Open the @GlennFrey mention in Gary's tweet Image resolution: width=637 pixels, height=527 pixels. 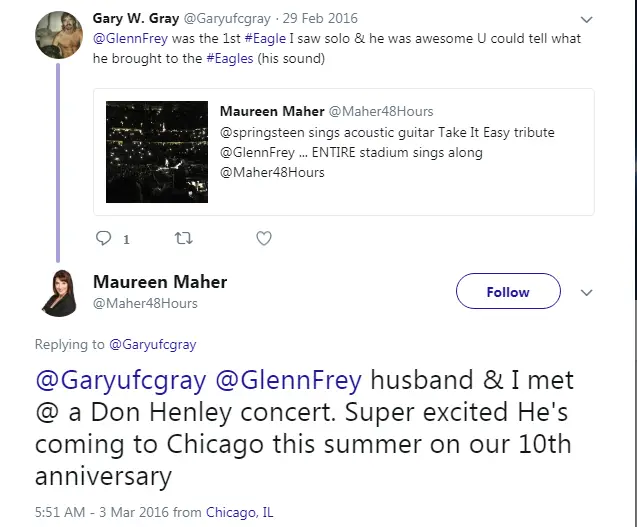click(x=130, y=39)
